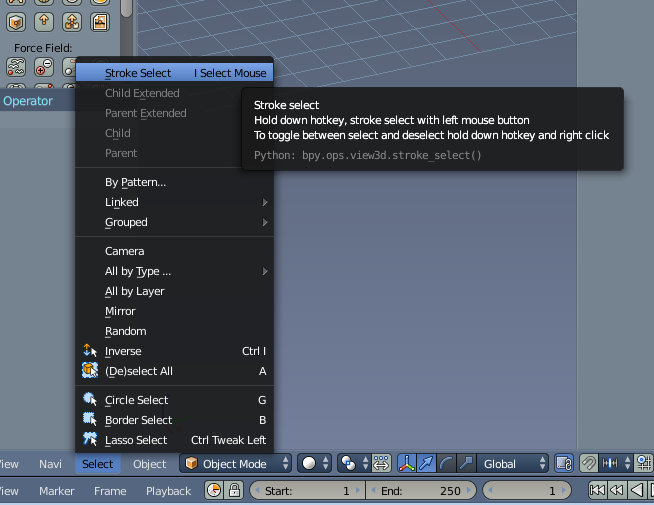This screenshot has height=505, width=654.
Task: Select Inverse in the Select menu
Action: tap(123, 351)
